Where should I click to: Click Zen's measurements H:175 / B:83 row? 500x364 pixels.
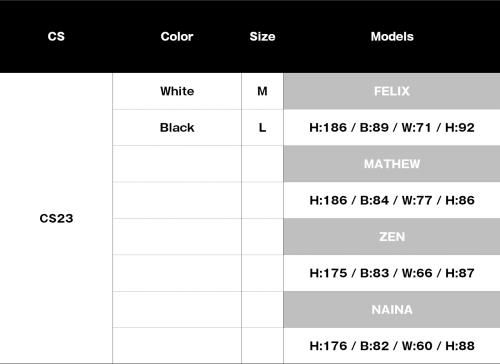coord(392,273)
